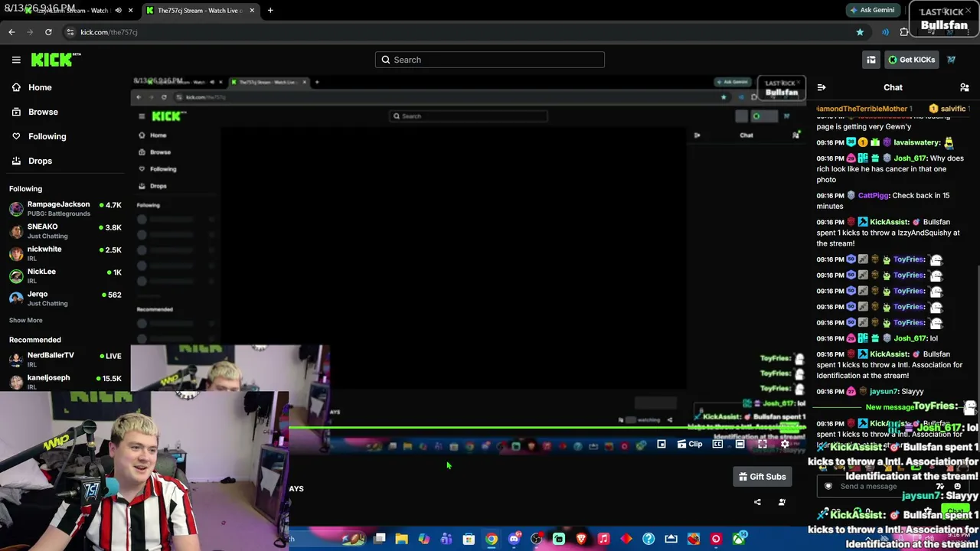The width and height of the screenshot is (980, 551).
Task: Switch to the first browser tab
Action: 69,11
